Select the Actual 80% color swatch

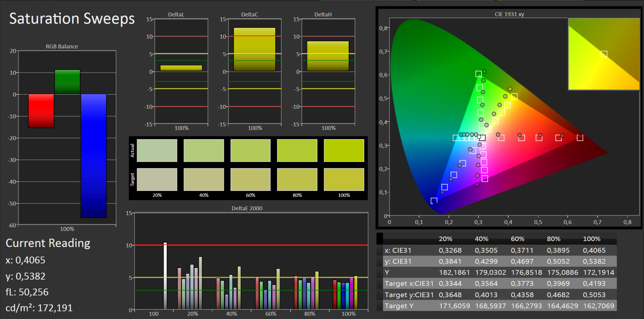pos(297,150)
